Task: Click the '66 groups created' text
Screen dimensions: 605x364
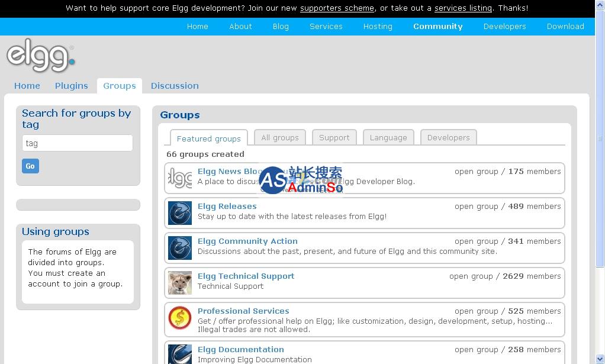Action: [205, 154]
